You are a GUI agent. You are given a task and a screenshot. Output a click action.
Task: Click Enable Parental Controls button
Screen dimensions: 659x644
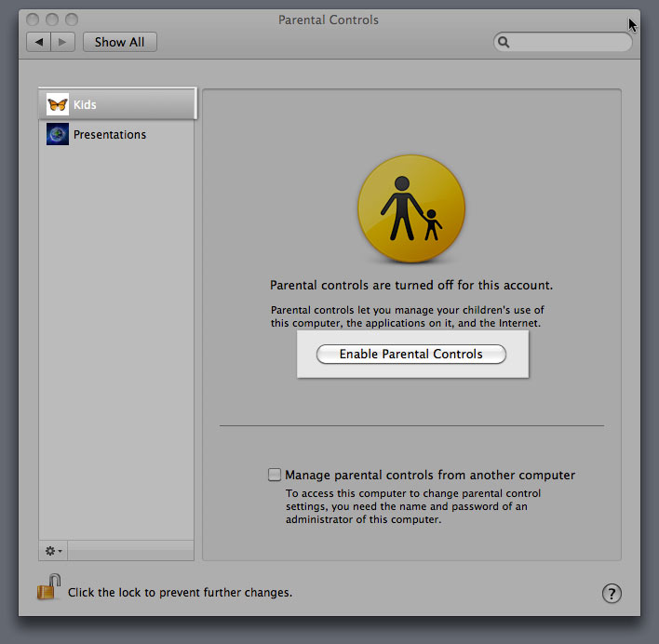410,355
